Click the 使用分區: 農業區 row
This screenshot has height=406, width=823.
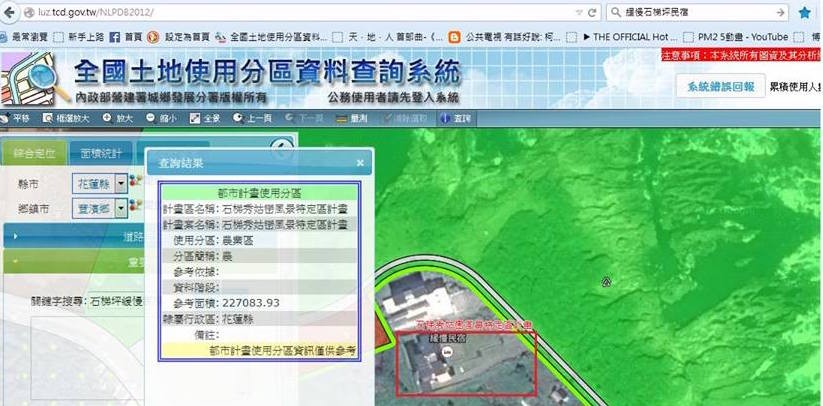(259, 241)
